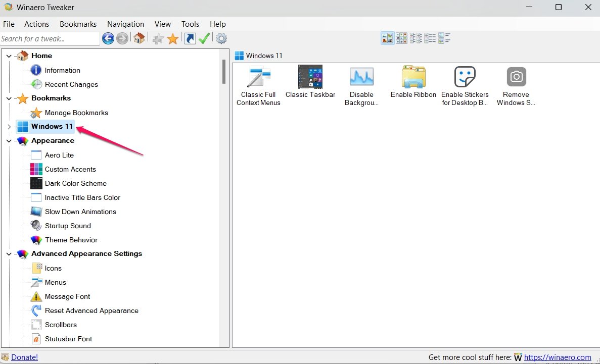Select Scrollbars in the tree
Screen dimensions: 600x364
click(x=61, y=325)
